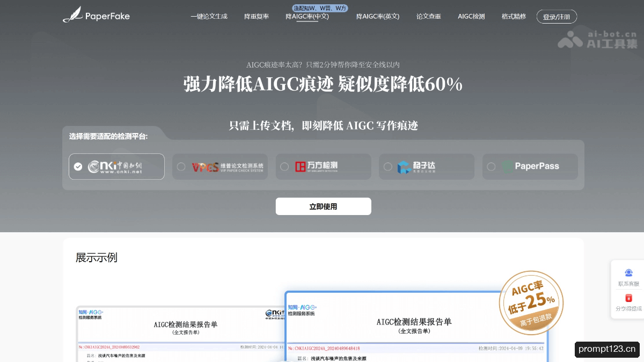Click the AIGC率低于25% gold badge
The image size is (644, 362).
point(531,302)
